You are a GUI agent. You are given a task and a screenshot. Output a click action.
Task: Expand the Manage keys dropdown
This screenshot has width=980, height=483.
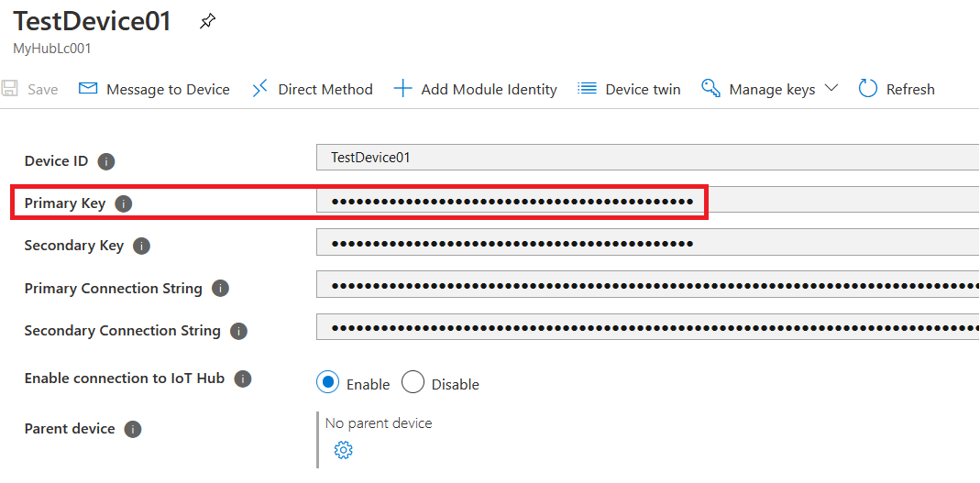click(x=769, y=89)
